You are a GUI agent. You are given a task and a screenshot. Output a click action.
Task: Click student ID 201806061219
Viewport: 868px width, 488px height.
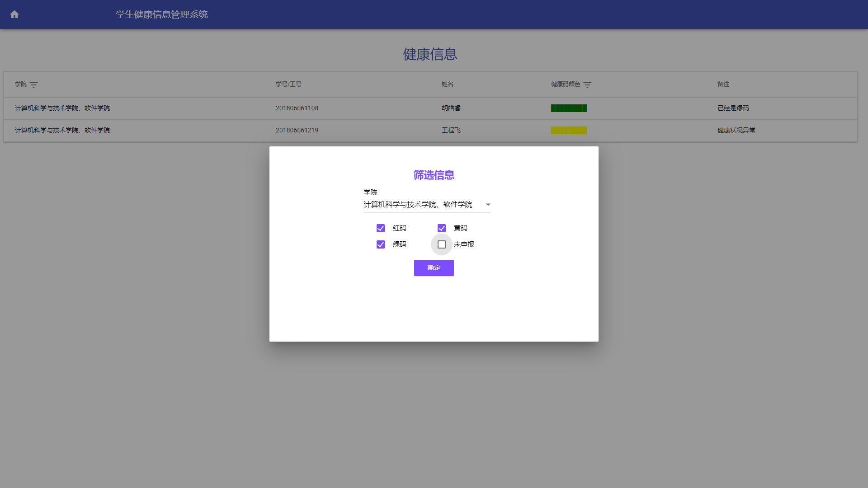(x=297, y=131)
